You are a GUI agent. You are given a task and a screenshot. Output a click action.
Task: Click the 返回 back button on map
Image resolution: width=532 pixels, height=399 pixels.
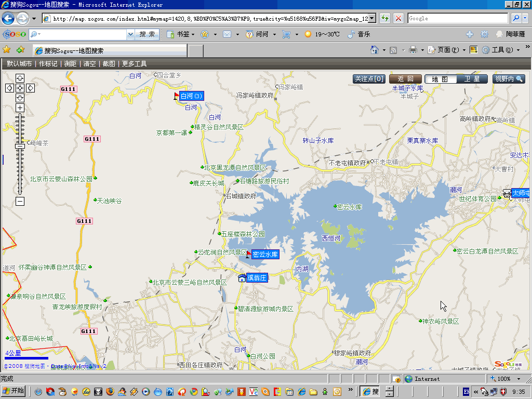(x=405, y=79)
